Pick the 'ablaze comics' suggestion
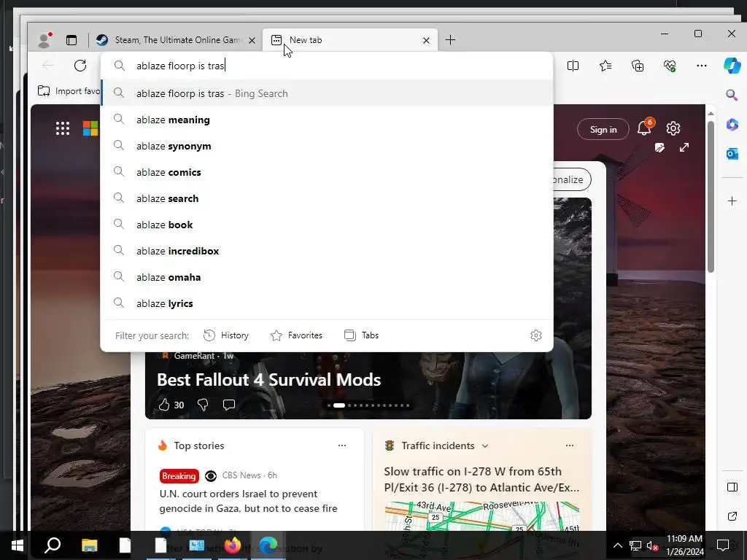Image resolution: width=747 pixels, height=560 pixels. pyautogui.click(x=327, y=172)
